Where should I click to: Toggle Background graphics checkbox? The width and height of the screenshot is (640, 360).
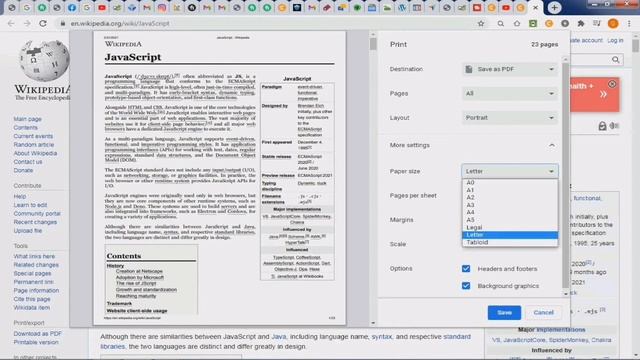(466, 286)
